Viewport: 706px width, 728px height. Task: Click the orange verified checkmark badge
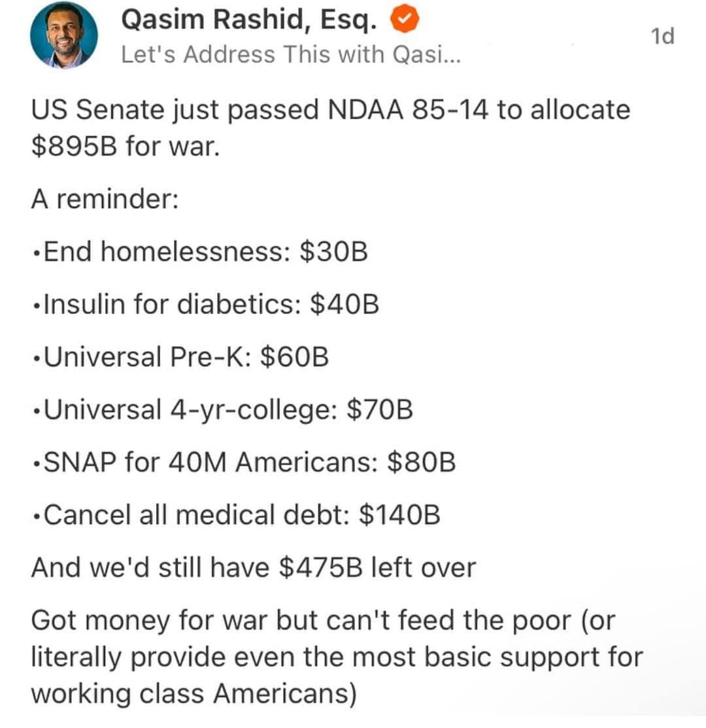coord(405,18)
